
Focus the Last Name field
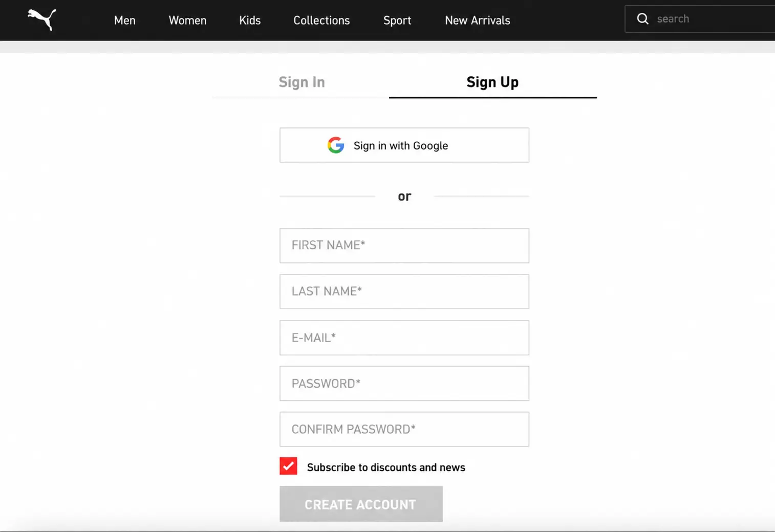[x=404, y=292]
